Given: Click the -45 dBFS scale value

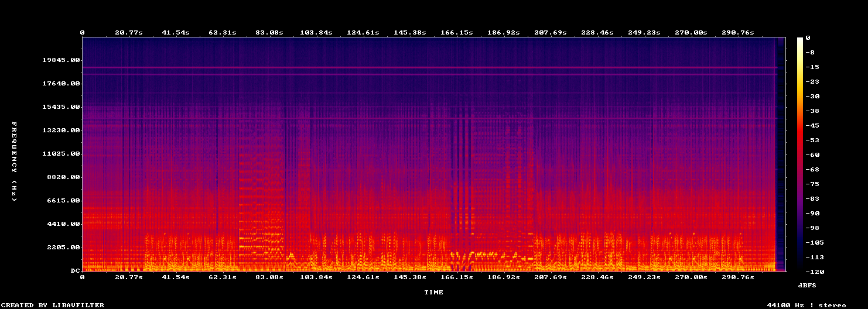Looking at the screenshot, I should click(813, 125).
